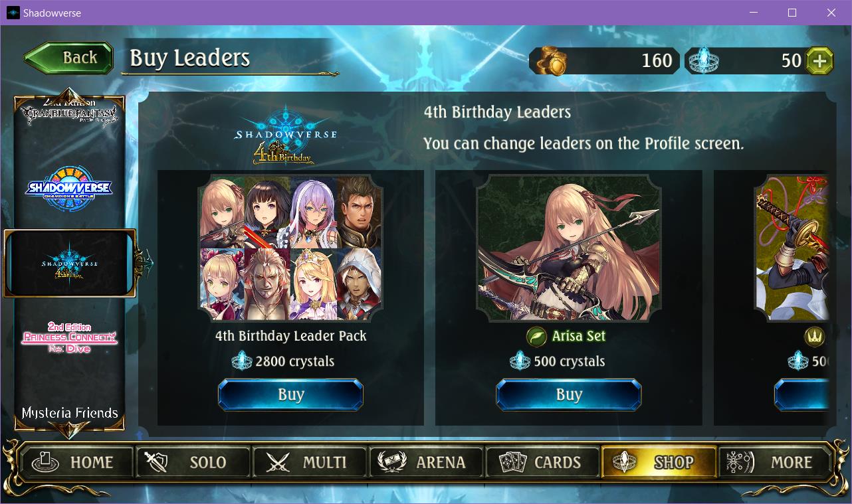Select Granblue Fantasy 2nd Edition sidebar logo
Image resolution: width=852 pixels, height=504 pixels.
pyautogui.click(x=70, y=113)
